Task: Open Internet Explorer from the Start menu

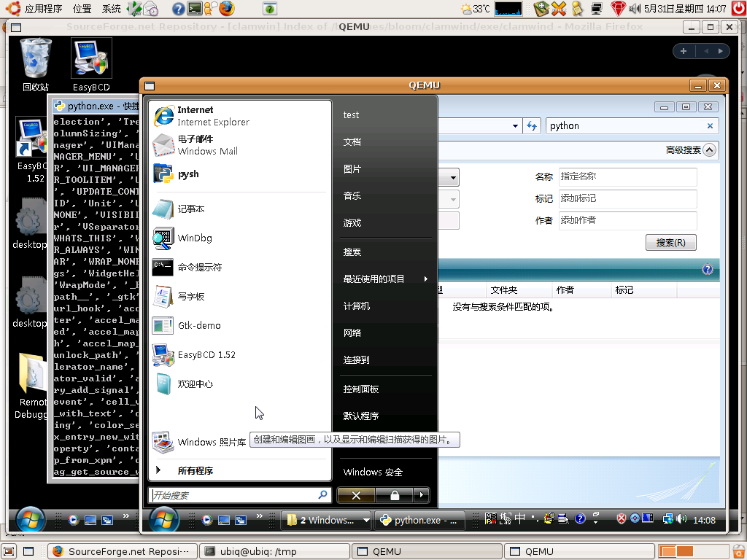Action: pyautogui.click(x=239, y=116)
